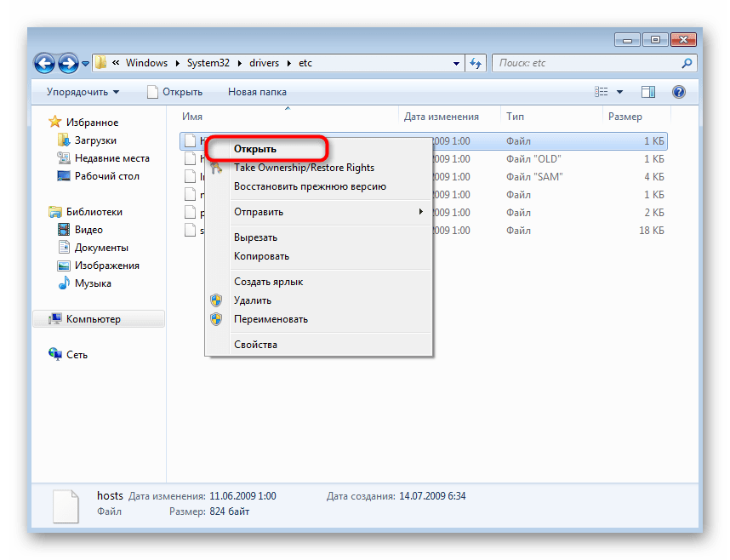The image size is (730, 560).
Task: Click the search magnifier icon
Action: click(687, 63)
